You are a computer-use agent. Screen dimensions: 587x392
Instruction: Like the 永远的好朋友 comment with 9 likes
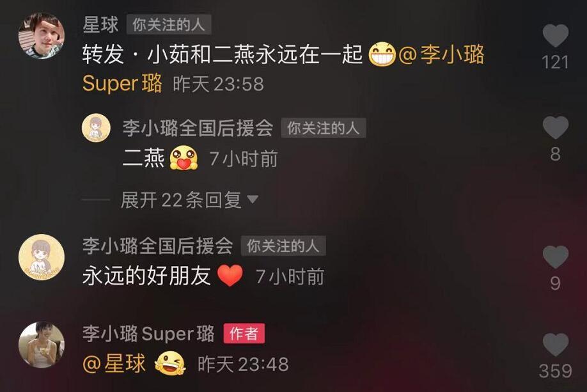point(556,257)
